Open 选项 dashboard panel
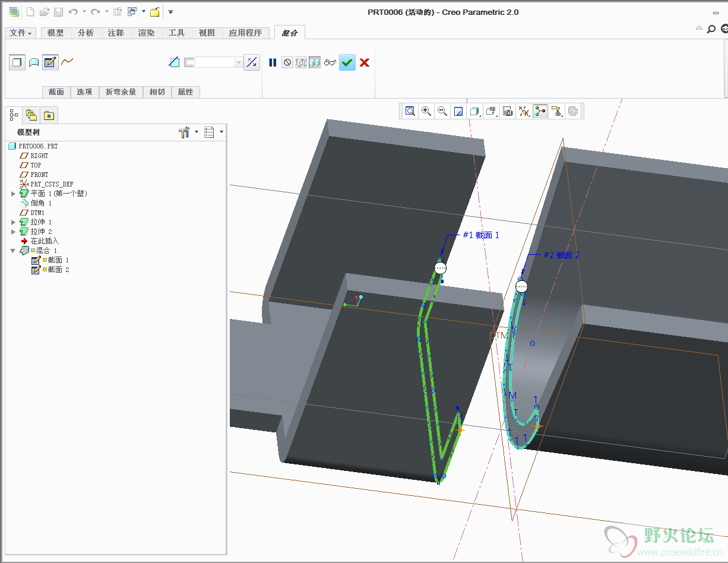728x563 pixels. click(x=84, y=92)
